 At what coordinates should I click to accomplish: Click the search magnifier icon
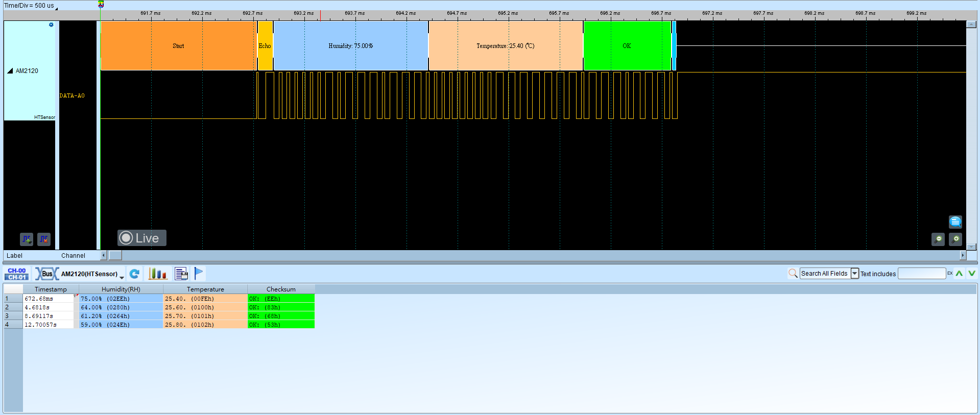click(793, 274)
